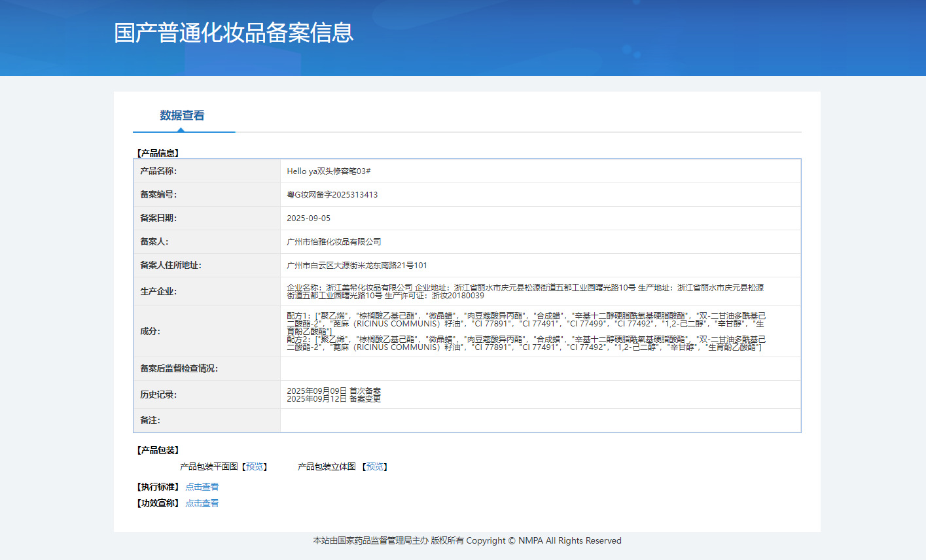Click the 备案后监督检查情况 row label
Viewport: 926px width, 560px height.
pyautogui.click(x=179, y=368)
